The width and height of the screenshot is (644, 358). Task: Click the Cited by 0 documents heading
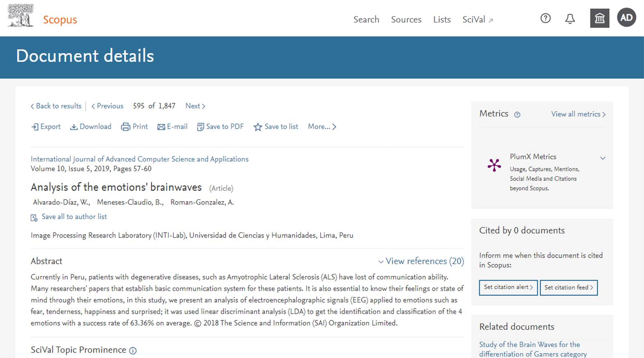tap(522, 230)
